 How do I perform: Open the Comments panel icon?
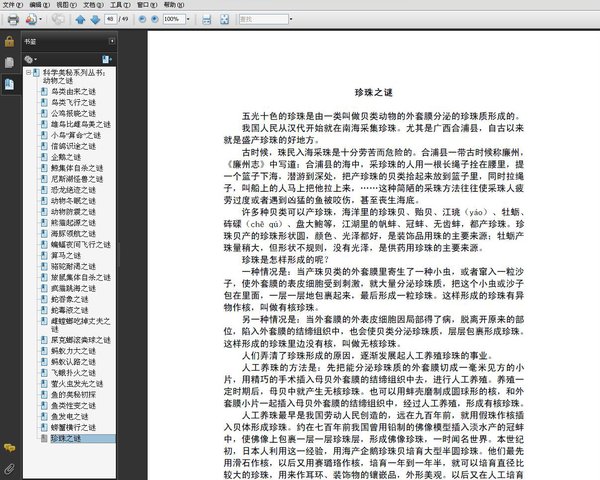[9, 447]
